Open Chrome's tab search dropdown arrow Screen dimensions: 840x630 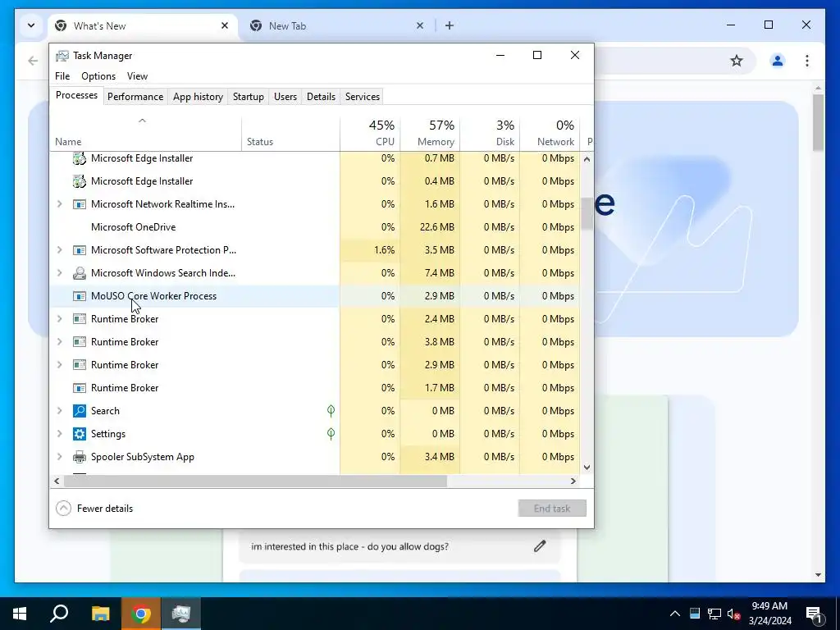click(31, 25)
